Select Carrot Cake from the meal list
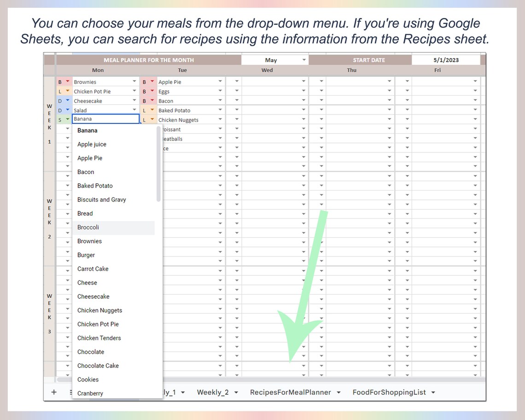 (x=93, y=268)
